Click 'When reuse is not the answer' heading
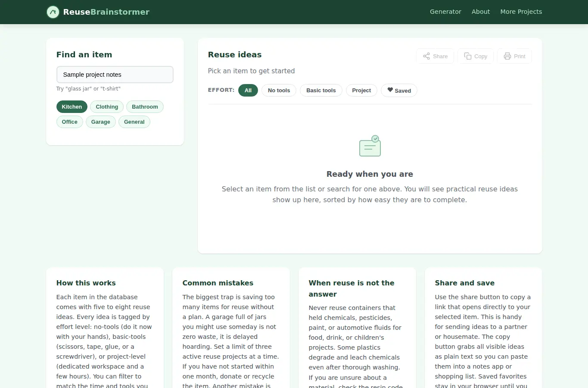The image size is (588, 388). (352, 288)
